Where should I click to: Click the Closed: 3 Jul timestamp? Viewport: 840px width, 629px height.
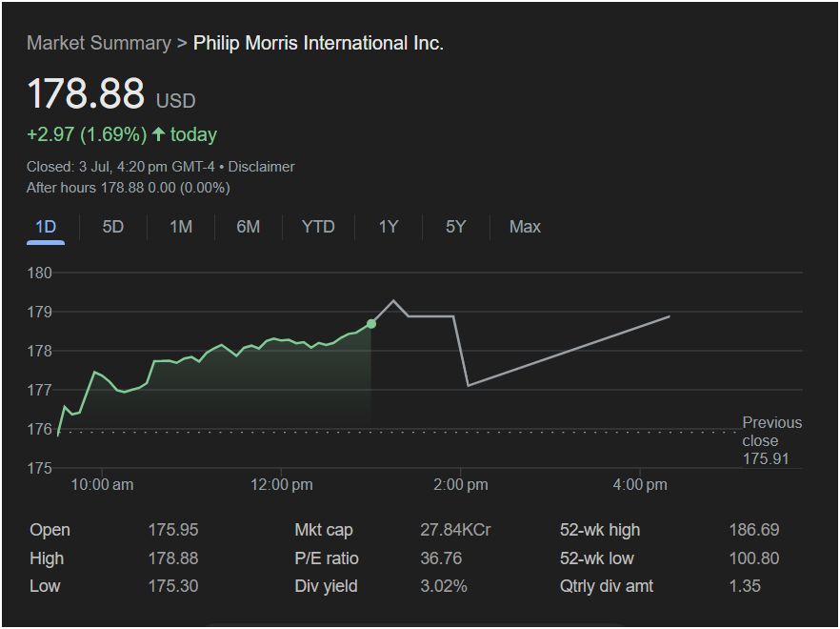[122, 167]
